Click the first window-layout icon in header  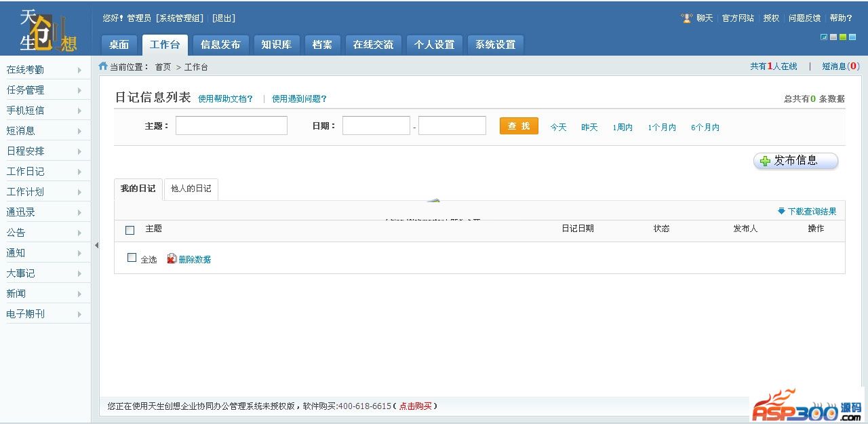[824, 37]
